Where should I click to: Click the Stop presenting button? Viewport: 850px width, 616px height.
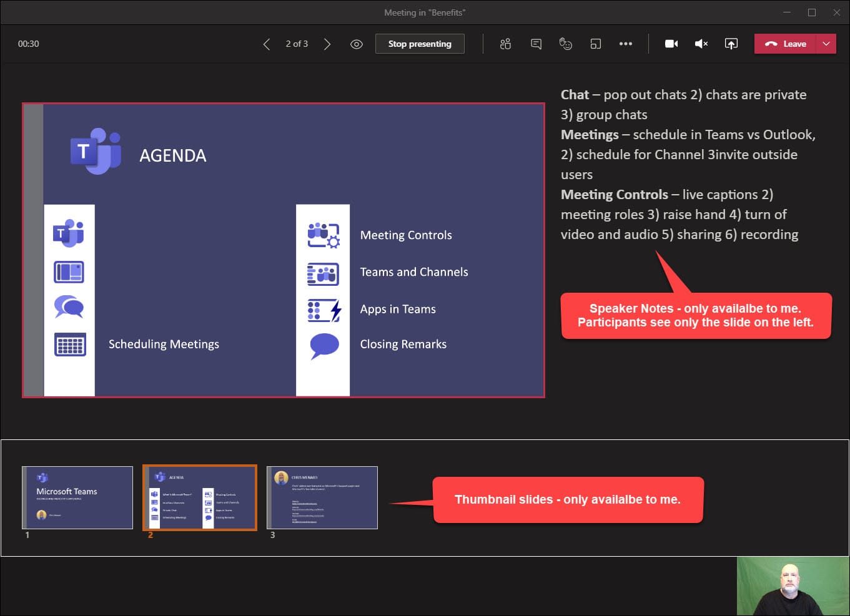420,44
